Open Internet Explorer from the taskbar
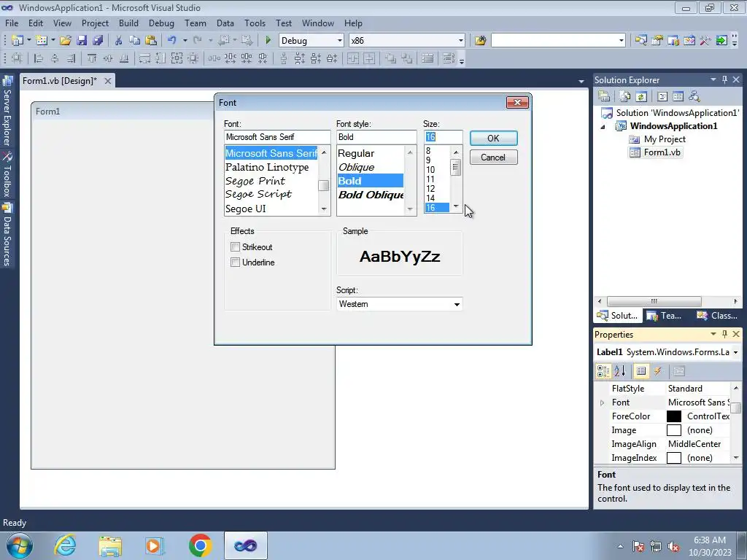 (x=65, y=545)
